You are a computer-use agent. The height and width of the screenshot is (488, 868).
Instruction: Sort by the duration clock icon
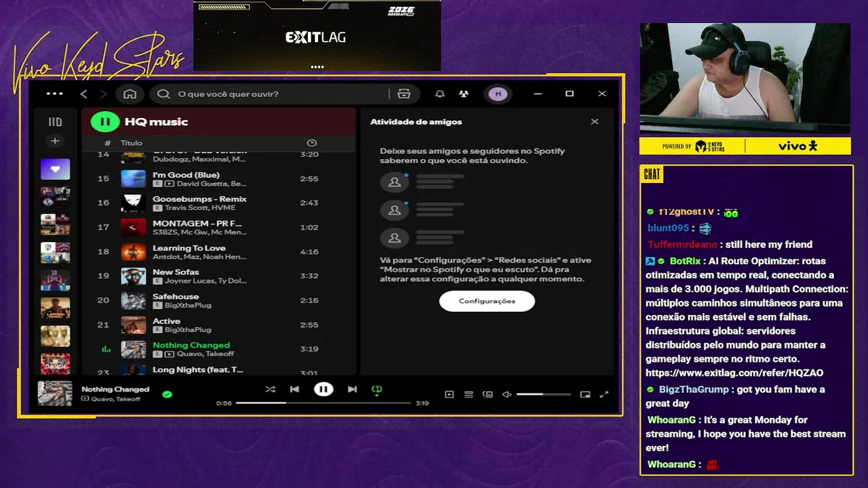pyautogui.click(x=311, y=143)
